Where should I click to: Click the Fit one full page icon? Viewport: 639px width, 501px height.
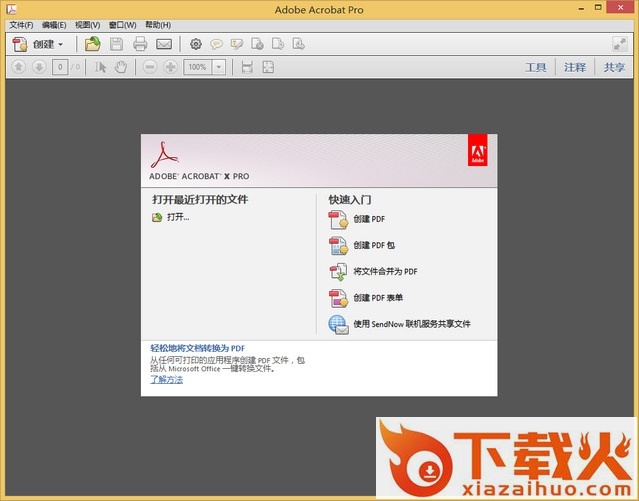[268, 67]
